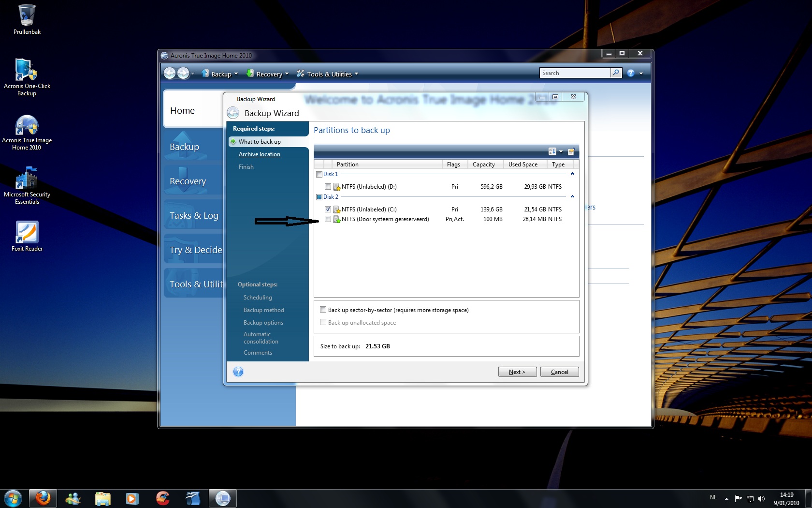Select Foxit Reader desktop icon
Viewport: 812px width, 508px height.
click(x=27, y=237)
